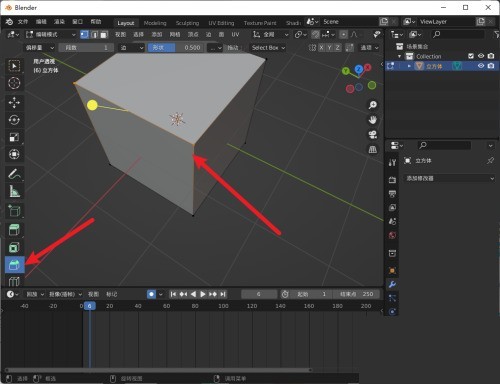Open the 编辑 Edit menu
Image resolution: width=500 pixels, height=384 pixels.
41,22
